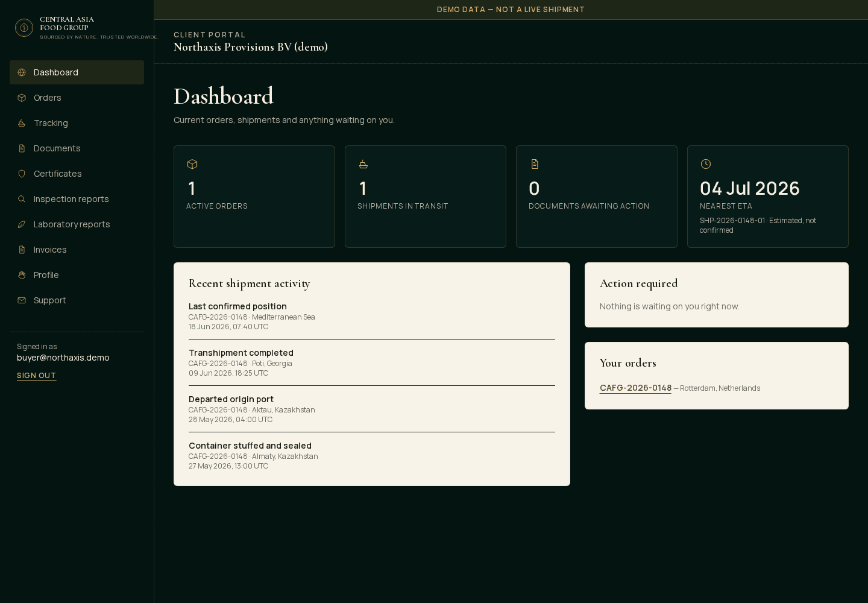The width and height of the screenshot is (868, 603).
Task: Click the Documents Awaiting Action value 0
Action: point(534,189)
